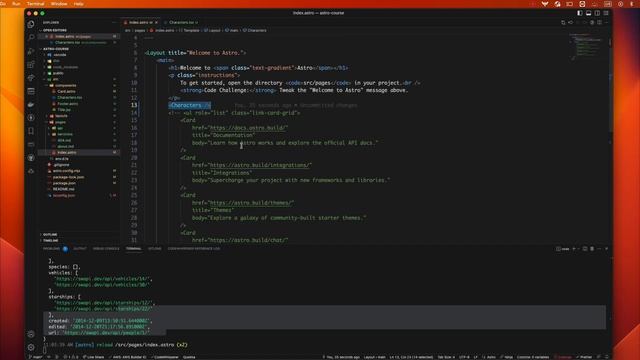Viewport: 640px width, 360px height.
Task: Collapse the ASTRO-COURSE folder section
Action: tap(56, 49)
